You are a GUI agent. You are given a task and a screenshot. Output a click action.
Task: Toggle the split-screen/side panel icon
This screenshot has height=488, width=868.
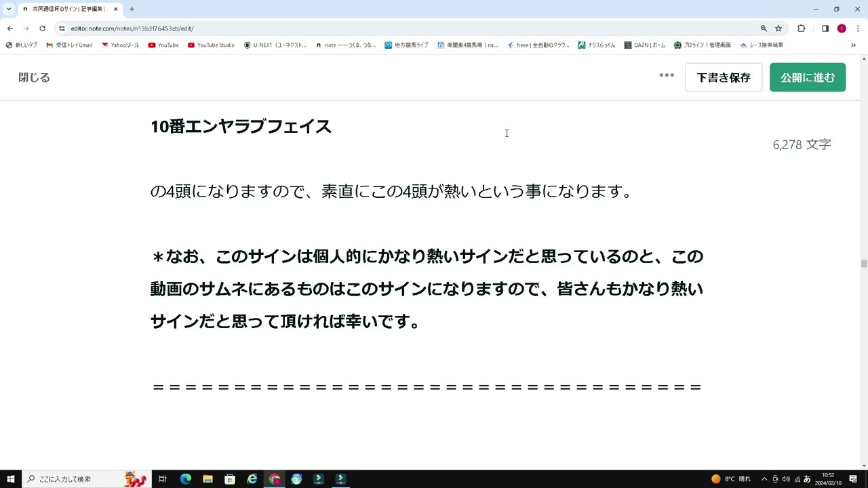tap(825, 28)
